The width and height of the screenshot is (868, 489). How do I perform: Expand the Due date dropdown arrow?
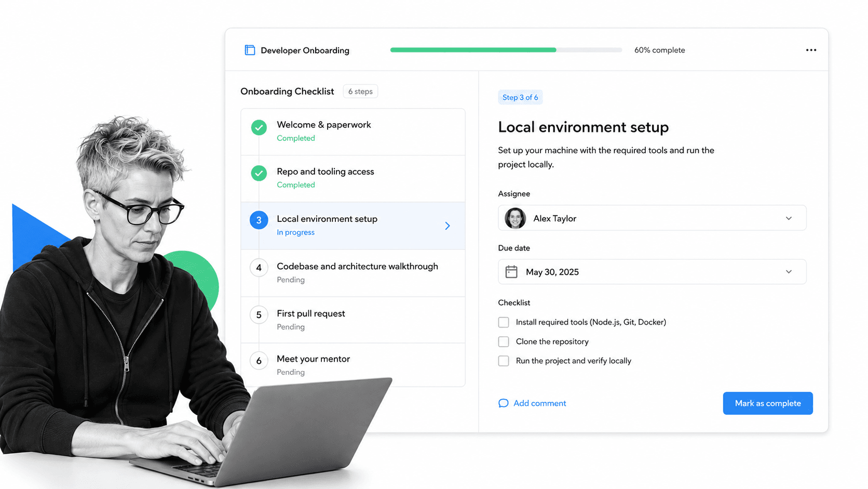pyautogui.click(x=789, y=272)
